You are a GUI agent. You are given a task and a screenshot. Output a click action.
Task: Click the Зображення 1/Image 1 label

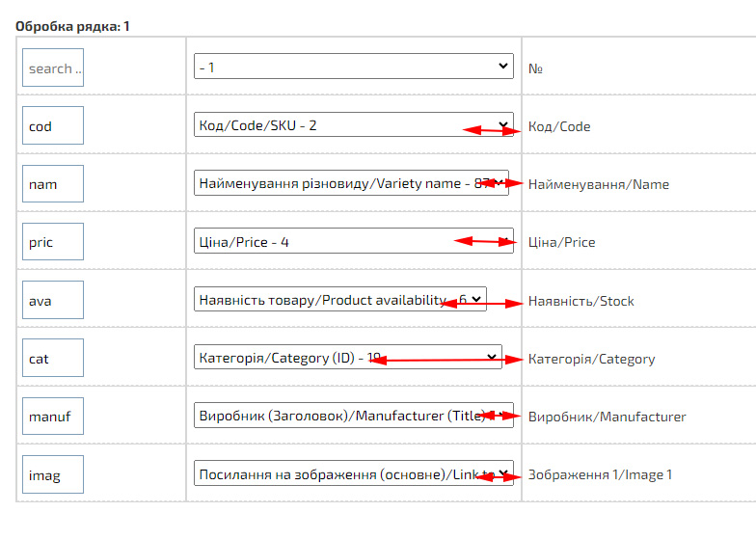600,474
